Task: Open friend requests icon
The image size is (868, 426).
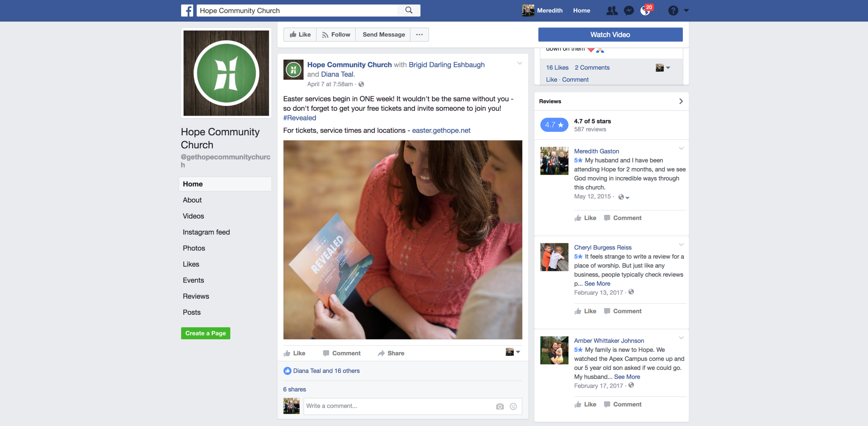Action: pyautogui.click(x=611, y=10)
